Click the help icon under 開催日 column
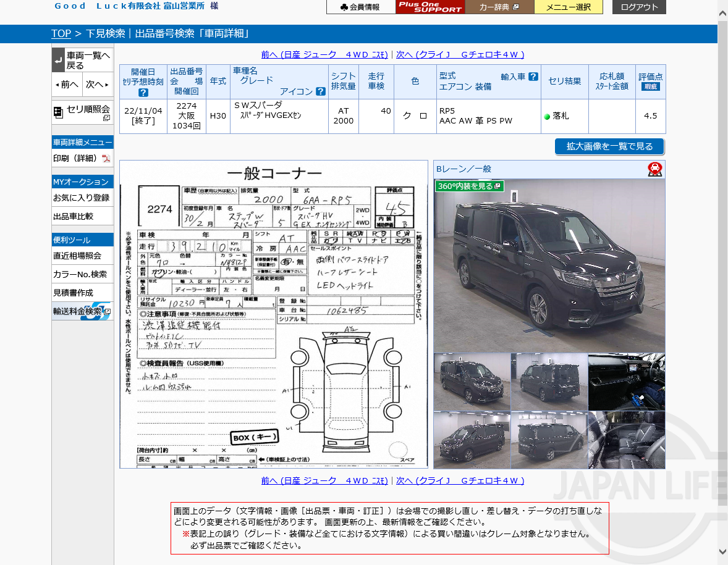This screenshot has width=728, height=565. 143,93
